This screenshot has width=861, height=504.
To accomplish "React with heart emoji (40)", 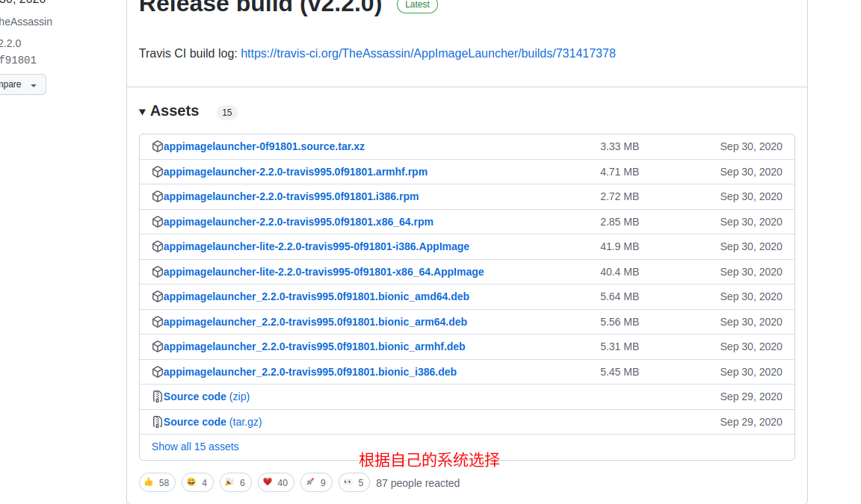I will pyautogui.click(x=276, y=482).
